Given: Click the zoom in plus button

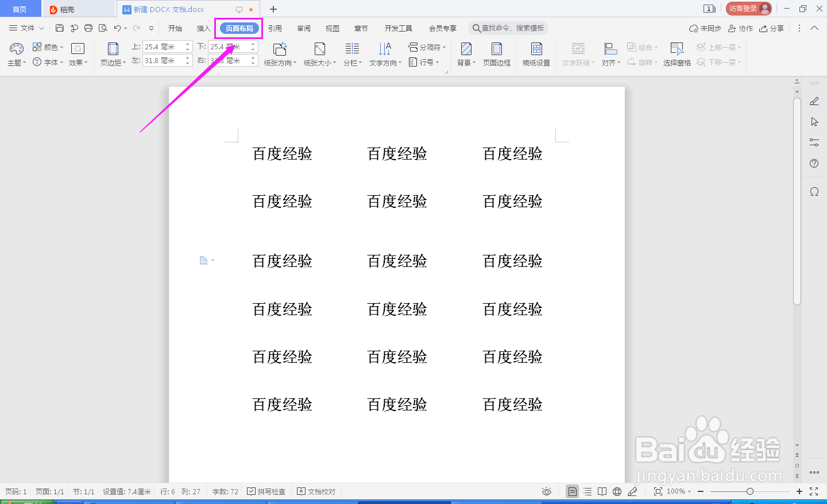Looking at the screenshot, I should [799, 491].
